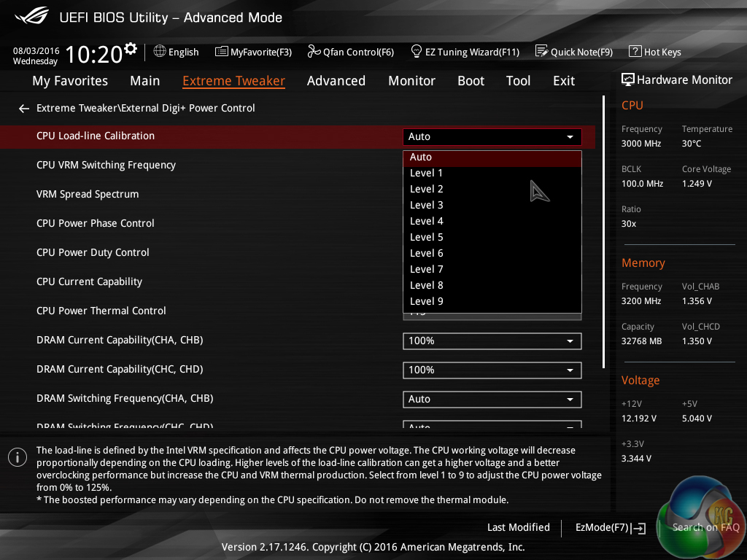This screenshot has width=747, height=560.
Task: Open Quick Note(F9) notepad icon
Action: click(542, 51)
